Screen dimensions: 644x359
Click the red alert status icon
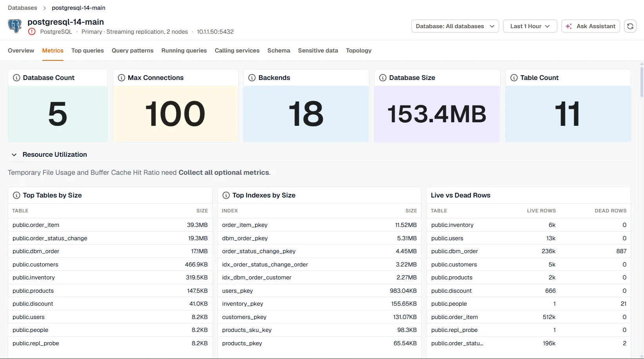click(x=32, y=32)
